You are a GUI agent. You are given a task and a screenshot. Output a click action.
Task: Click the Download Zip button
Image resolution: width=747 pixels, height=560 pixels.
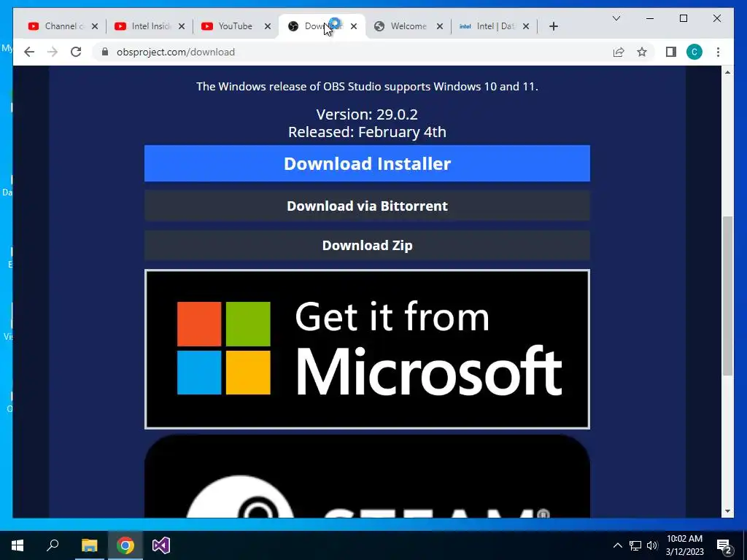point(367,245)
